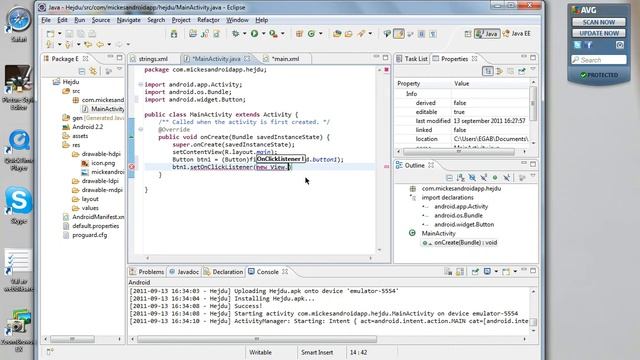Image resolution: width=640 pixels, height=360 pixels.
Task: Go to last edit location icon
Action: click(x=88, y=44)
